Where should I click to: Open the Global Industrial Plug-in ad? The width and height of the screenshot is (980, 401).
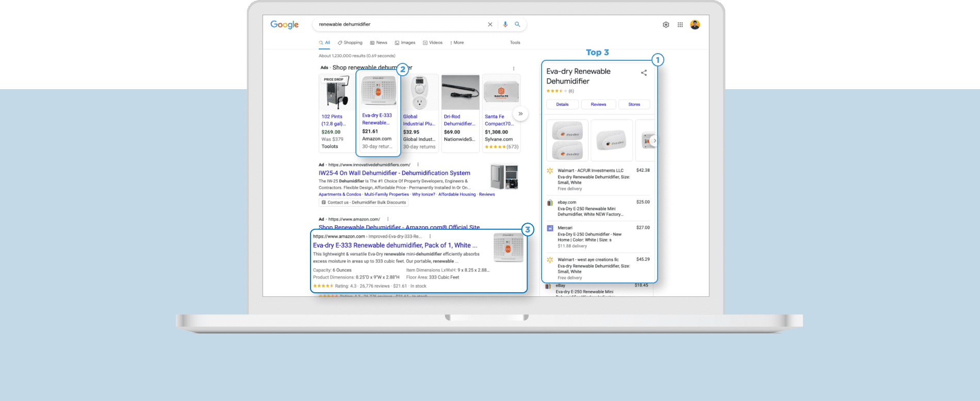click(419, 120)
